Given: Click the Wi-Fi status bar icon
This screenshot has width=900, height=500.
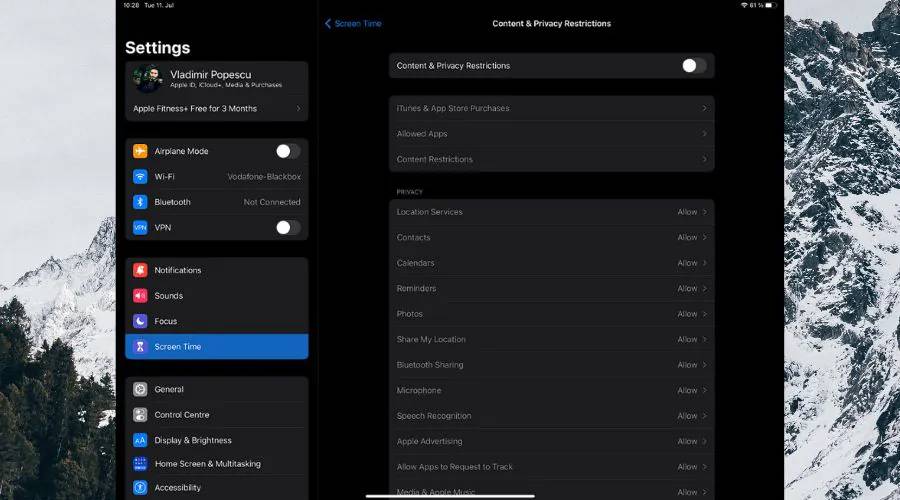Looking at the screenshot, I should (744, 5).
